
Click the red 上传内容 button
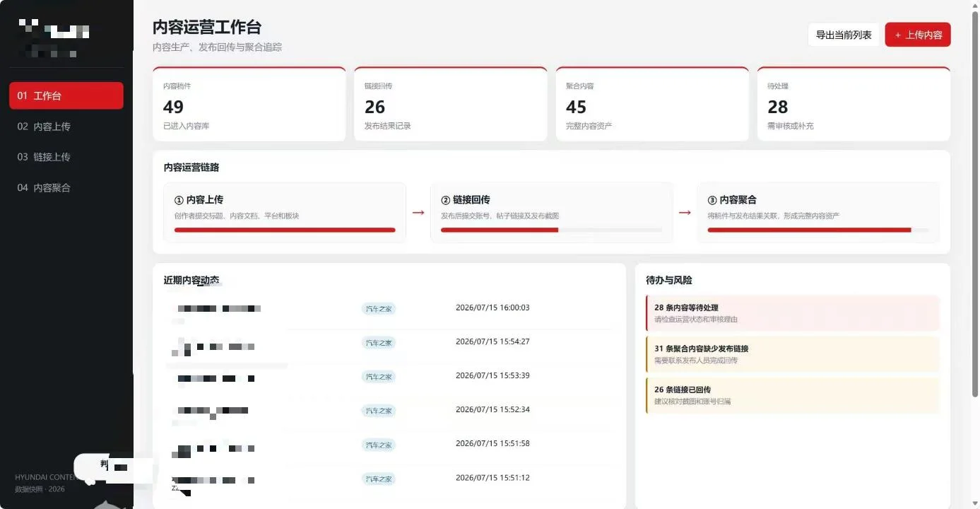918,35
